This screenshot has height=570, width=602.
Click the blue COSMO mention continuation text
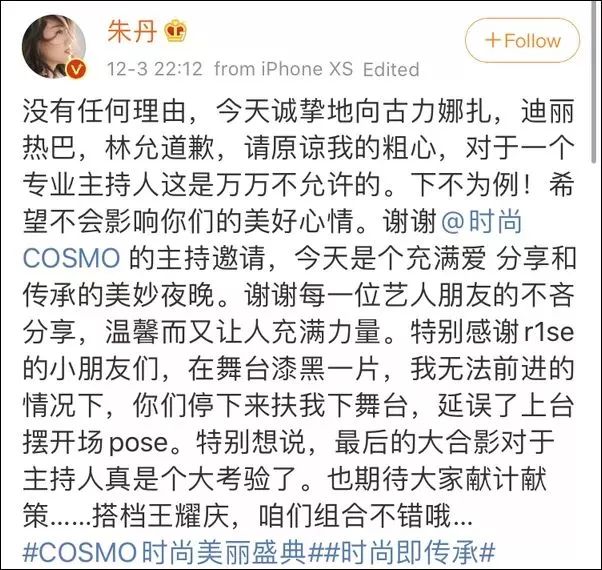pyautogui.click(x=71, y=258)
